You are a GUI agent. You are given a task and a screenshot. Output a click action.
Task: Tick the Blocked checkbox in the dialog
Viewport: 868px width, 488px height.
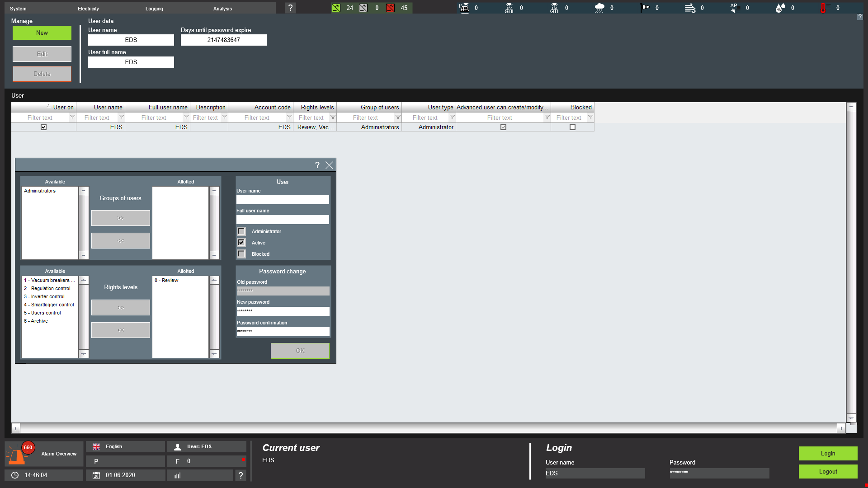[241, 254]
